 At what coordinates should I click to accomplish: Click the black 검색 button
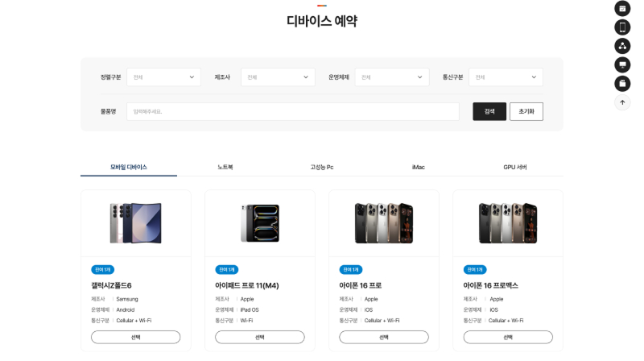(489, 111)
